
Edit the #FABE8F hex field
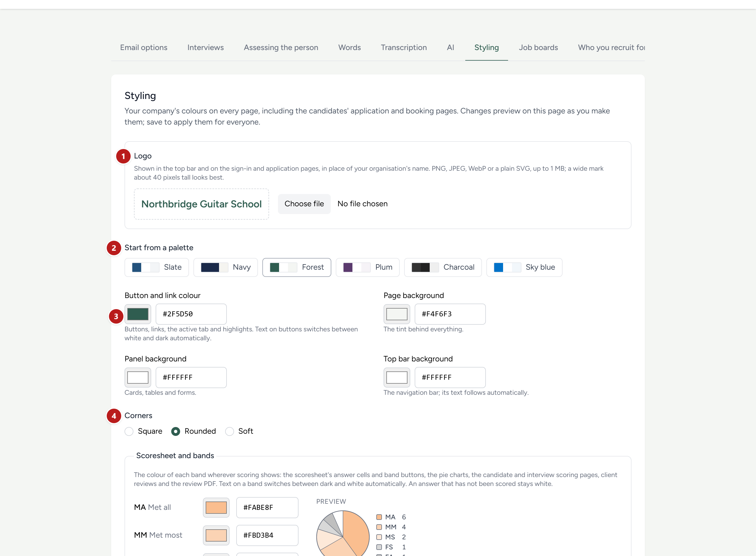coord(267,508)
